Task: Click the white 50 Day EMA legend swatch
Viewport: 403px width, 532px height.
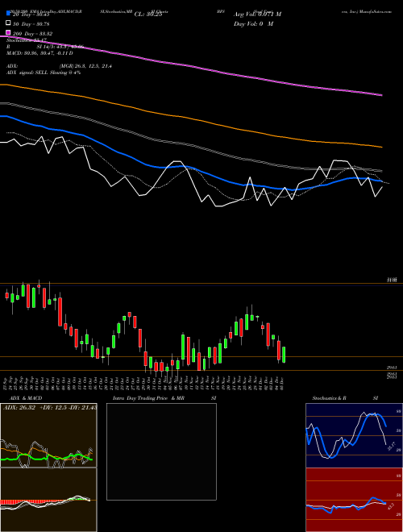Action: [x=8, y=23]
